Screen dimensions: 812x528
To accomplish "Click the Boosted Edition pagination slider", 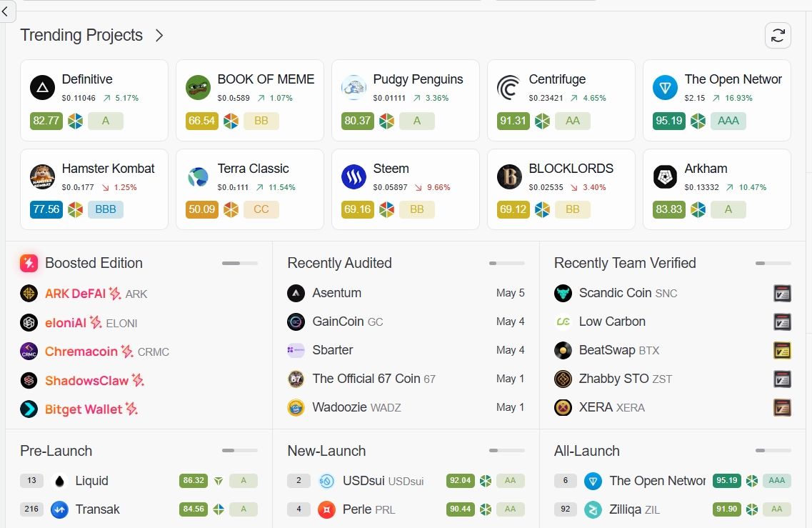I will pos(240,263).
